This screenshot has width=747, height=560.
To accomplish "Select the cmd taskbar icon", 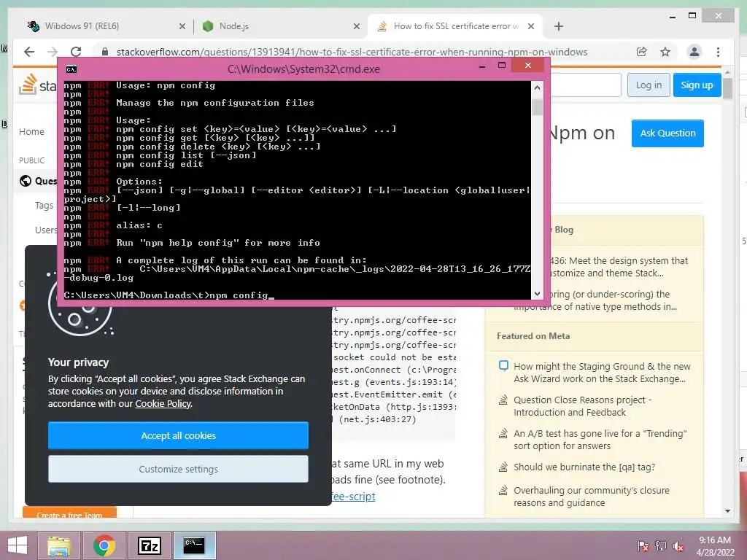I will coord(194,545).
